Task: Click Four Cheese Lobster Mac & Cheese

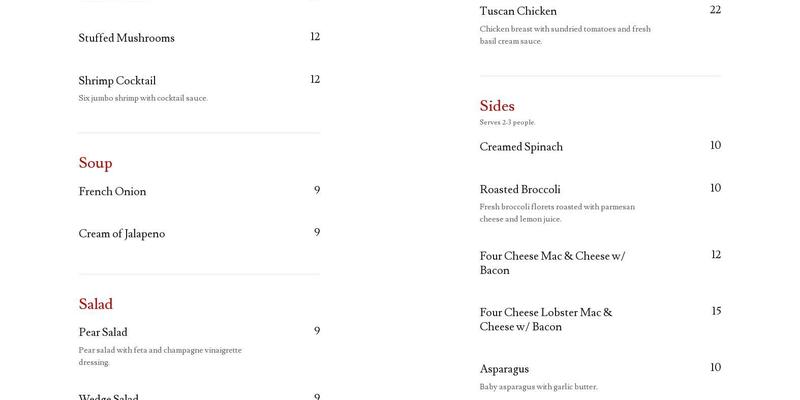Action: point(545,319)
